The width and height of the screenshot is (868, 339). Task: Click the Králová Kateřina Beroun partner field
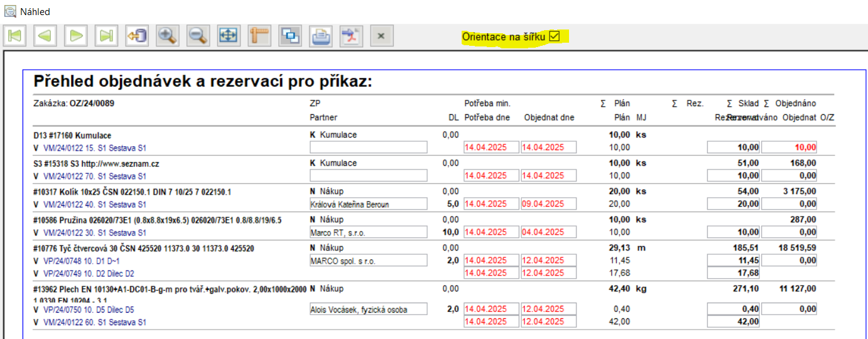tap(368, 204)
